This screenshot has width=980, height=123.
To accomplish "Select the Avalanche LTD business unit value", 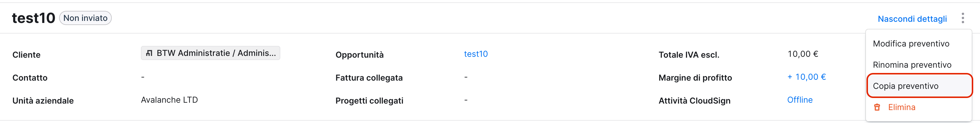I will pos(169,100).
